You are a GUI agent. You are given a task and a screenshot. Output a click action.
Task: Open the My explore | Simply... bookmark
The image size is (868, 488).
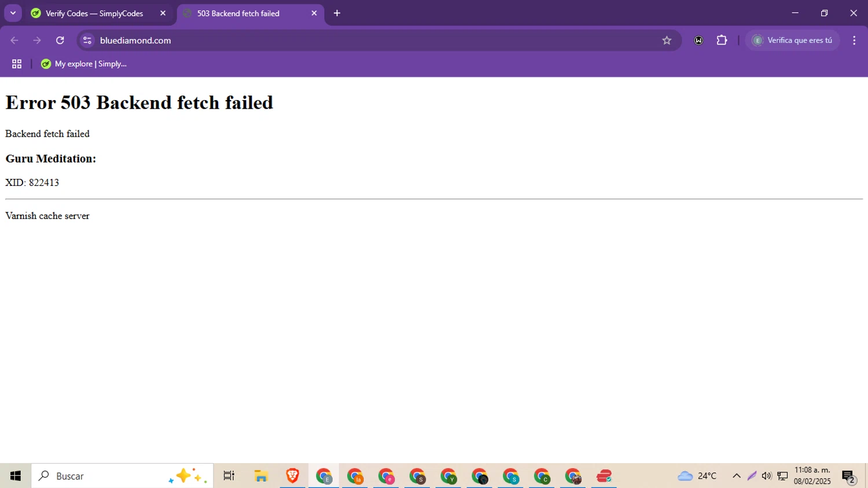pos(84,64)
